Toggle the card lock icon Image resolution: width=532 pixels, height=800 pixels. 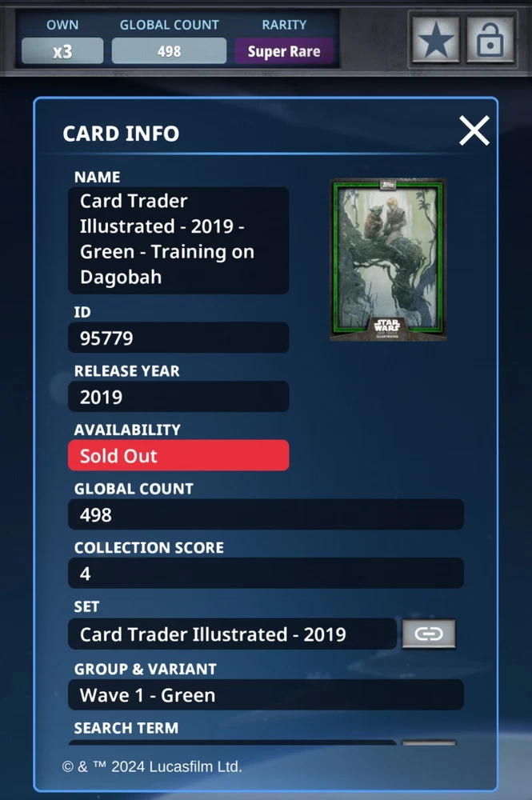[x=490, y=40]
